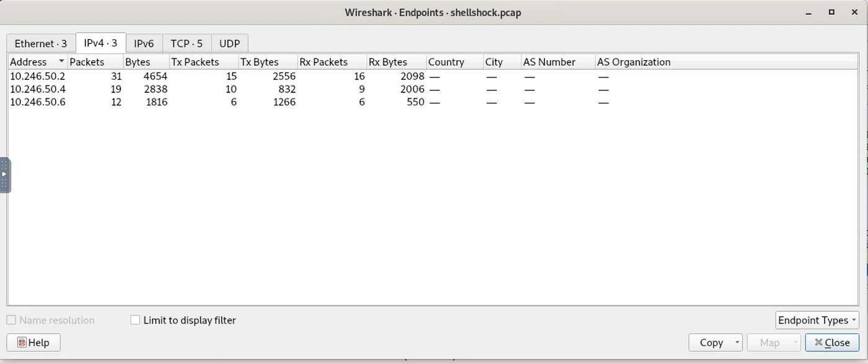Click the Help button
The image size is (868, 363).
tap(33, 343)
